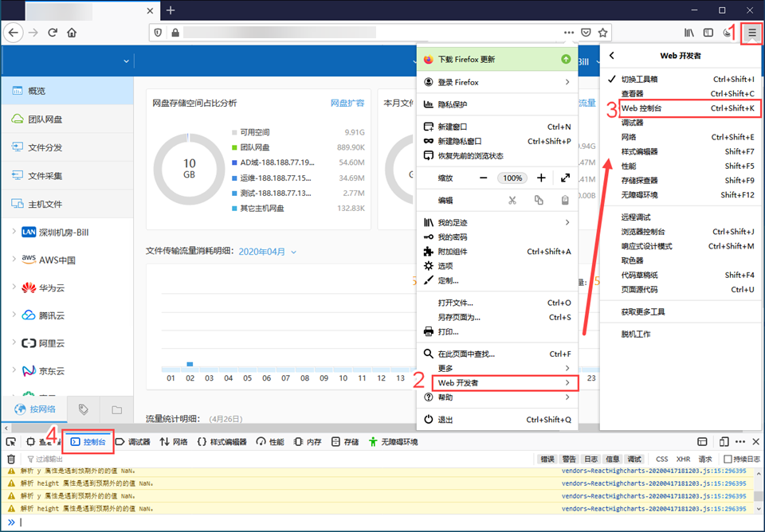This screenshot has width=765, height=532.
Task: Click the Pocket save icon
Action: pyautogui.click(x=586, y=33)
